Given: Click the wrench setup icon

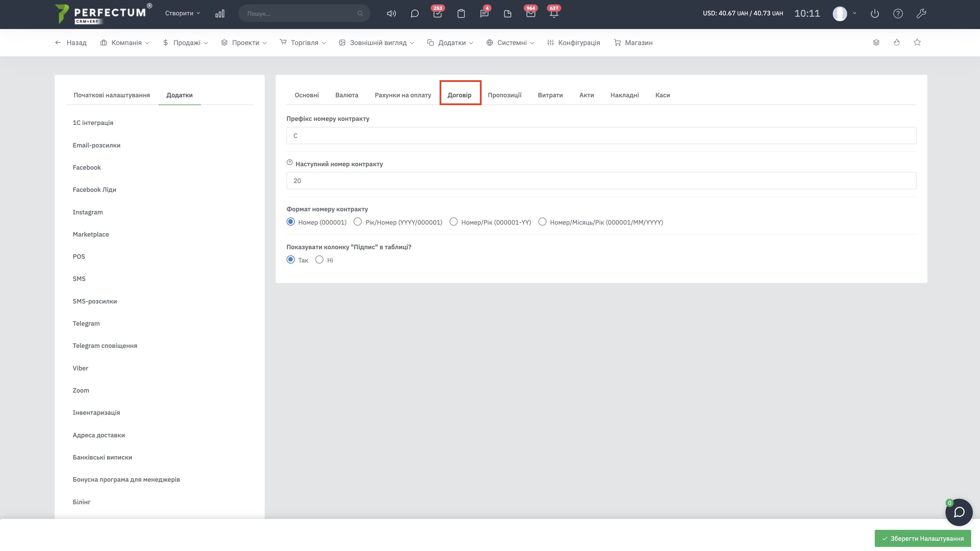Looking at the screenshot, I should point(921,14).
